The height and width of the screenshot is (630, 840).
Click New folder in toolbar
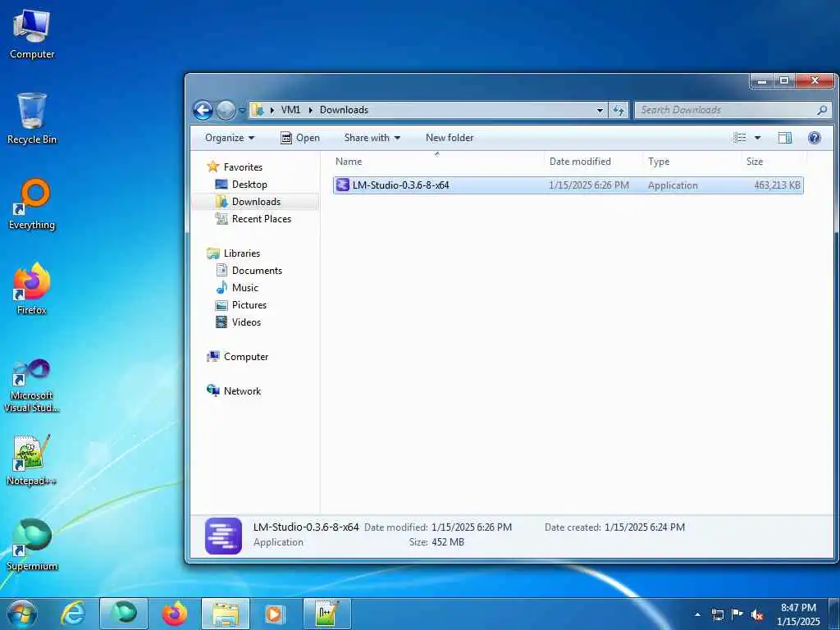click(x=450, y=138)
